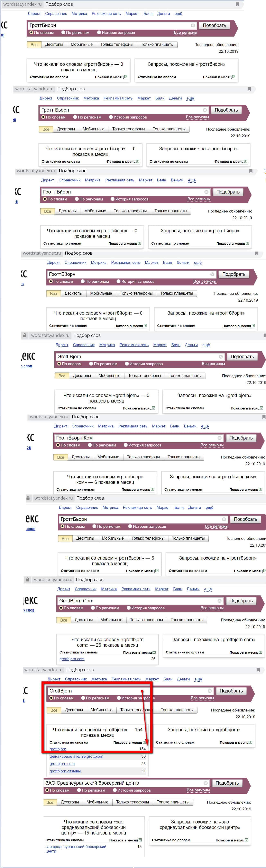This screenshot has height=868, width=266.
Task: Open the 'Все регионы' selector in the 'GrottBjorn Com' search bar
Action: 212,608
